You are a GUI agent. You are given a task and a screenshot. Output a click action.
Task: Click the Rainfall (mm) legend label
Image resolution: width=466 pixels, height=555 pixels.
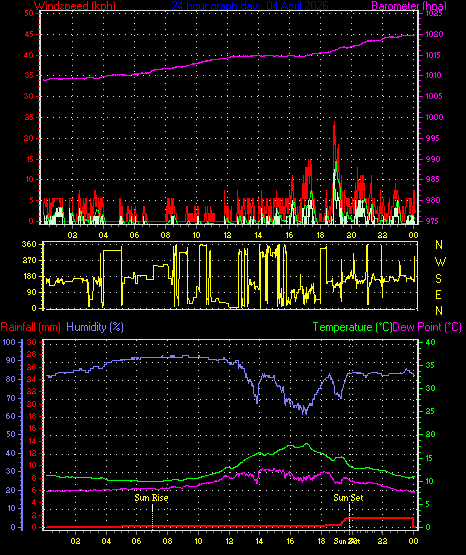[30, 327]
